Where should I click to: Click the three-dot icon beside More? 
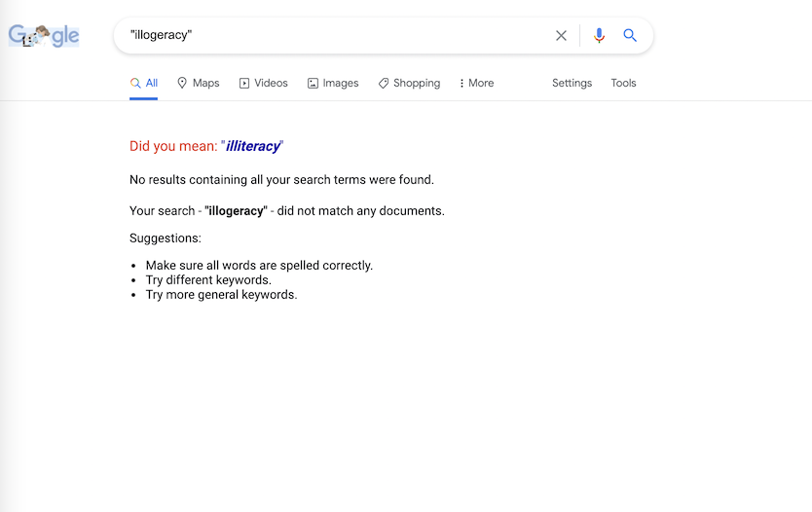point(461,84)
